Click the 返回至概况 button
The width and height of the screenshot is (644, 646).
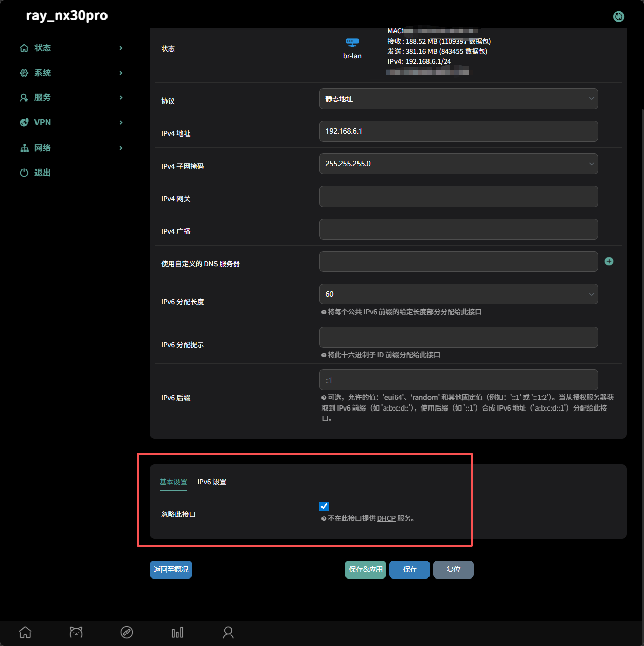pos(171,569)
